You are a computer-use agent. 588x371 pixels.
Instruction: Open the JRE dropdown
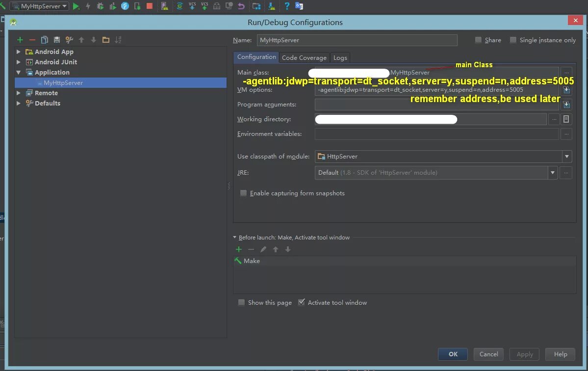pyautogui.click(x=552, y=172)
